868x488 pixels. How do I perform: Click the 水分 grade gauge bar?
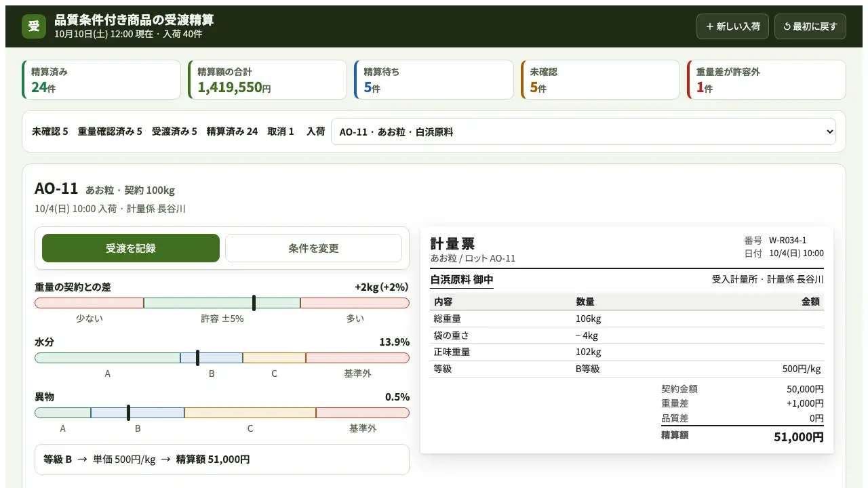point(222,358)
